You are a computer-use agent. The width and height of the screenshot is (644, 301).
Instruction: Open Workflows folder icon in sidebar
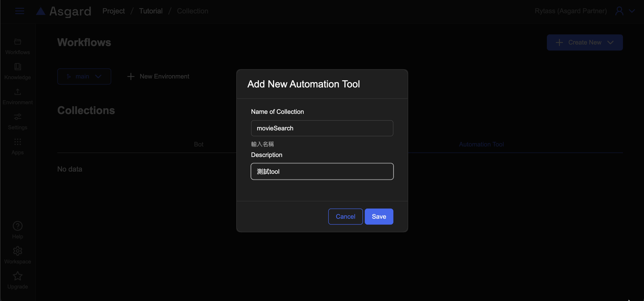pyautogui.click(x=17, y=41)
